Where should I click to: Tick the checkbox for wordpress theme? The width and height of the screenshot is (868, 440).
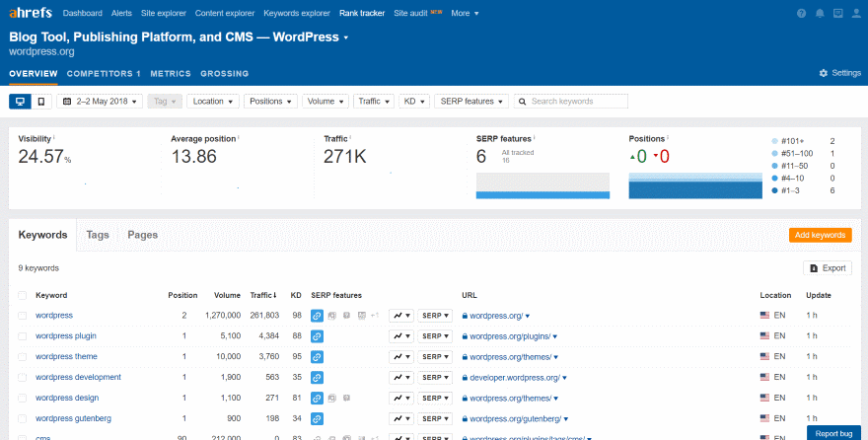point(22,357)
